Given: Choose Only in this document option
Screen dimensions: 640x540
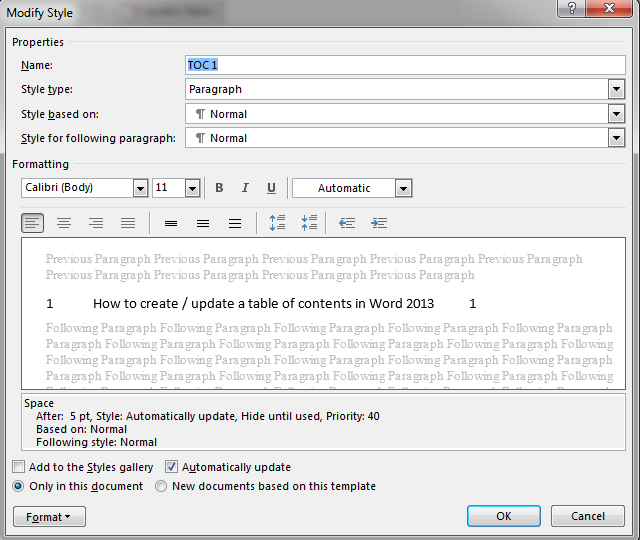Looking at the screenshot, I should coord(19,486).
